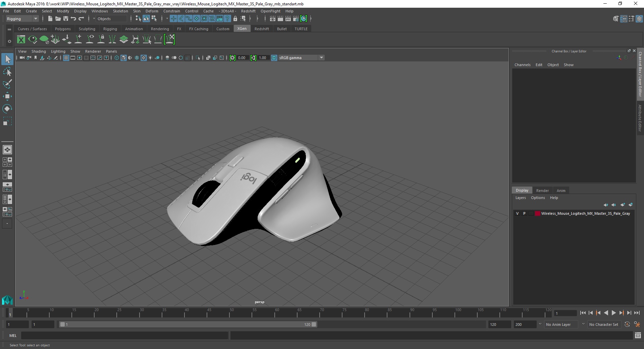The width and height of the screenshot is (644, 349).
Task: Click the question mark snap icon
Action: point(227,19)
